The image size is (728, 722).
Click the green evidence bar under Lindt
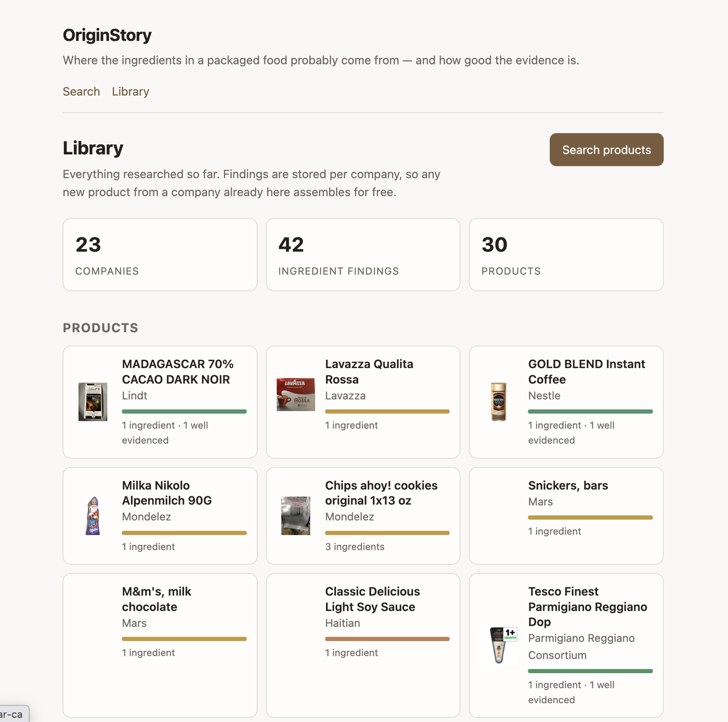pyautogui.click(x=184, y=412)
